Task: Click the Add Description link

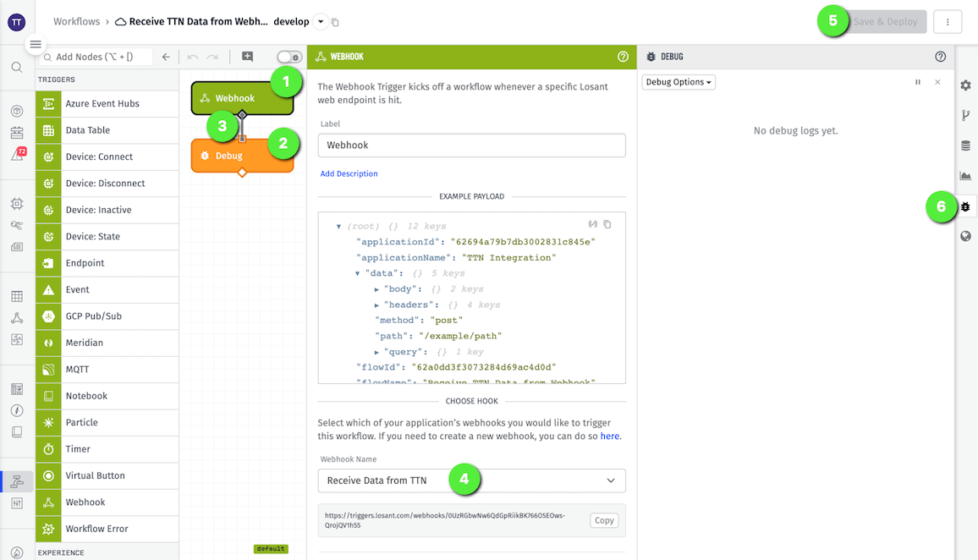Action: click(349, 173)
